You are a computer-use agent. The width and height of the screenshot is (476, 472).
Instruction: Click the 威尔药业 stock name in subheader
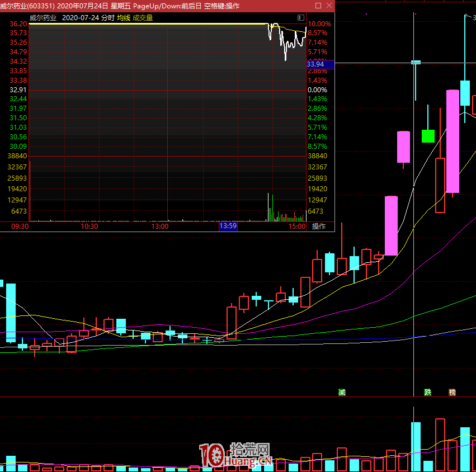(x=43, y=18)
